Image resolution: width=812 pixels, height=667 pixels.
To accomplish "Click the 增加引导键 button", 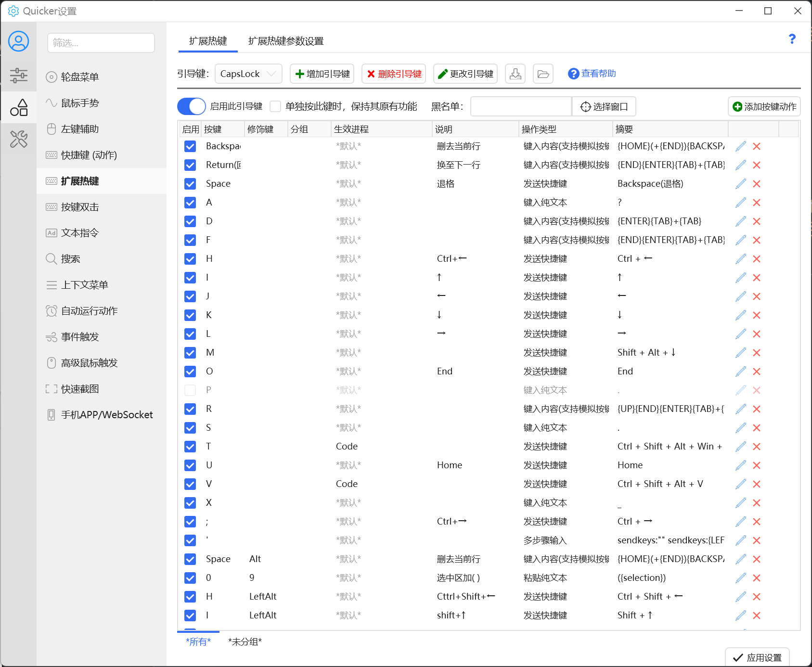I will tap(322, 74).
